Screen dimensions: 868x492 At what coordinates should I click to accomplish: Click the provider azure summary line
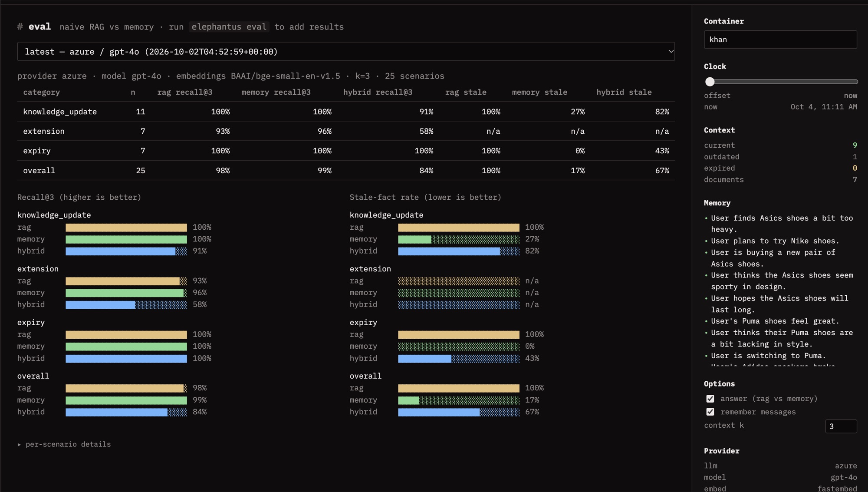click(x=231, y=76)
